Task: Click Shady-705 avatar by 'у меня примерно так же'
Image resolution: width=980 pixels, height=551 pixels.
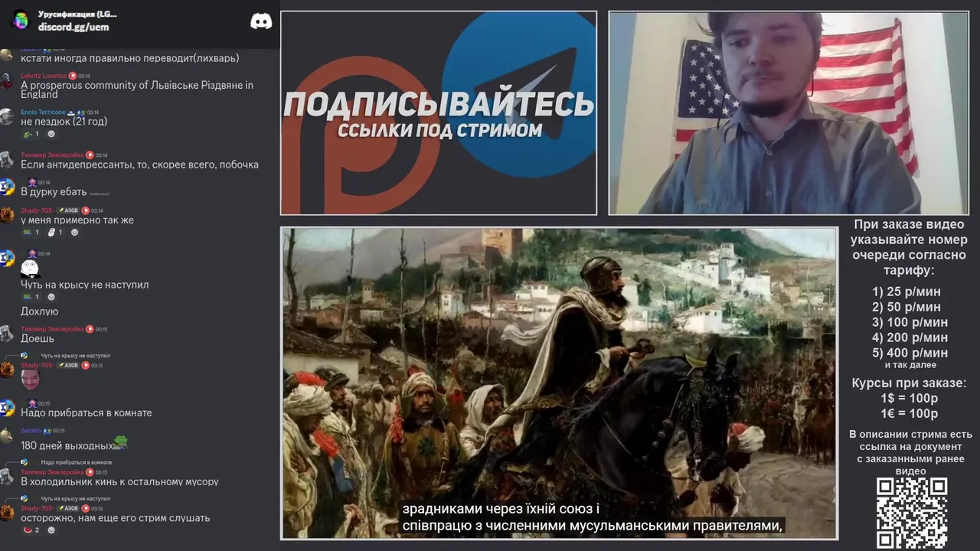Action: coord(6,214)
